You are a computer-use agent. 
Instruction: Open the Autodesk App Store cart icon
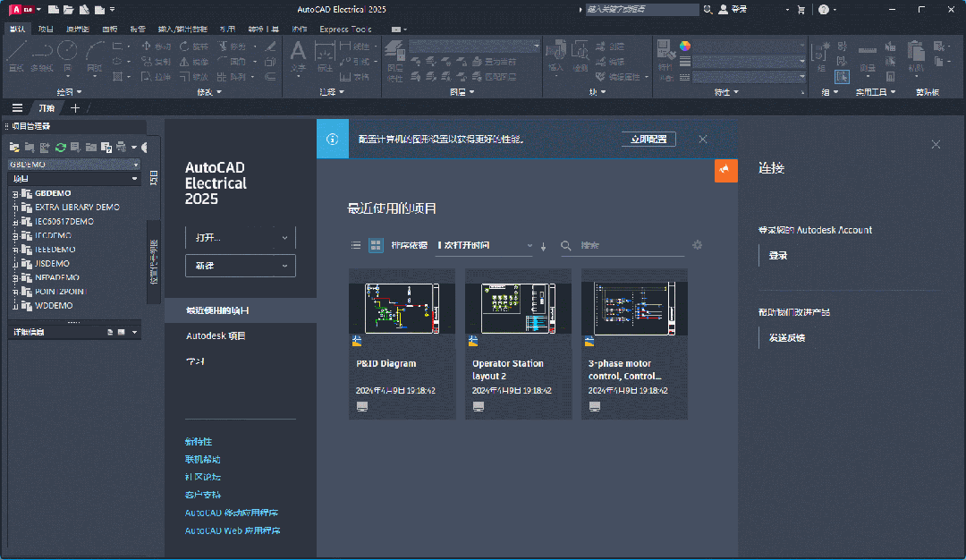pyautogui.click(x=801, y=9)
